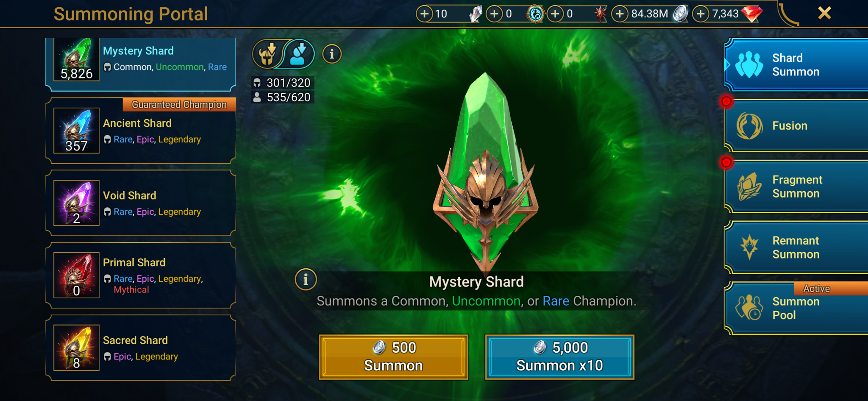The width and height of the screenshot is (868, 401).
Task: Add energy using the first plus icon
Action: point(424,14)
